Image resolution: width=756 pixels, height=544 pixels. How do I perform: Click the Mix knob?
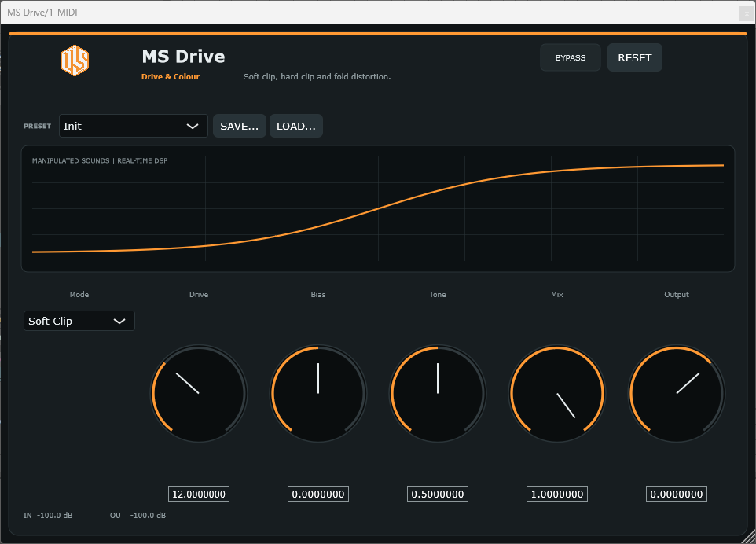point(557,394)
